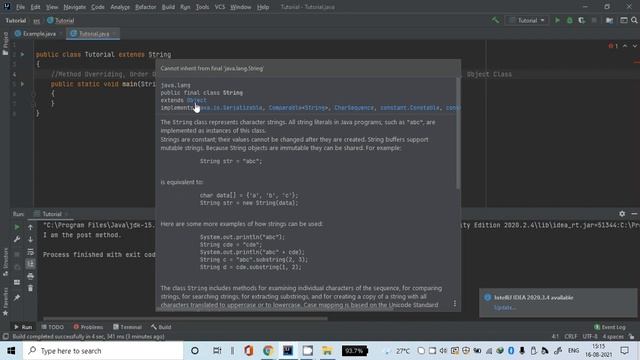
Task: Click the Update link in IDEA notification
Action: pos(504,307)
